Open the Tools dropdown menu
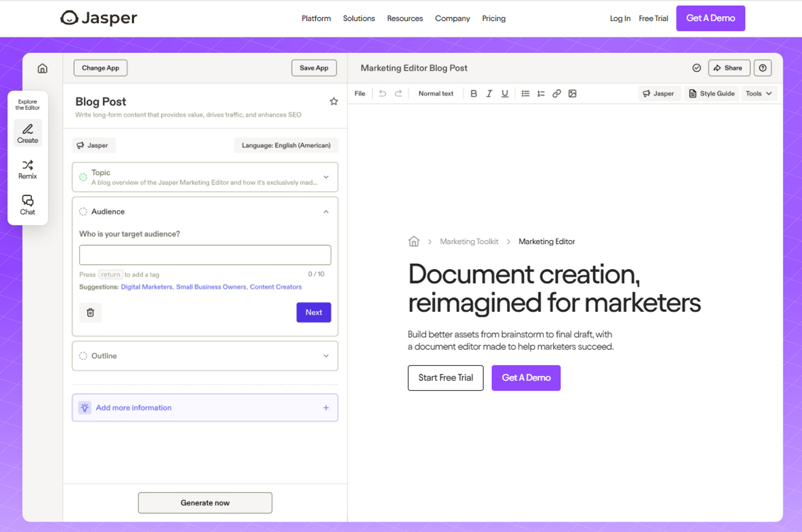The width and height of the screenshot is (802, 532). pos(759,93)
